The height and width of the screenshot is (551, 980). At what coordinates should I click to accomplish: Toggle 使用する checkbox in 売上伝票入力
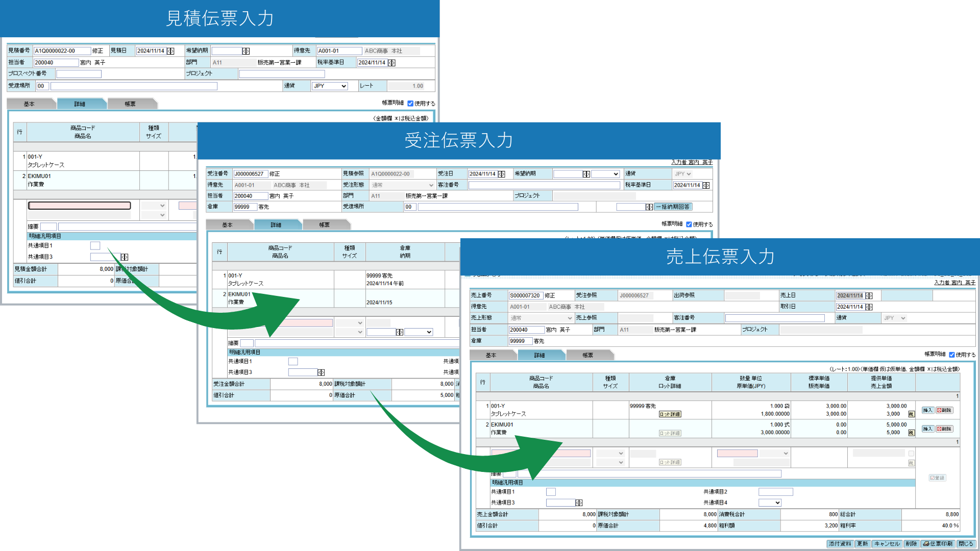pos(952,355)
